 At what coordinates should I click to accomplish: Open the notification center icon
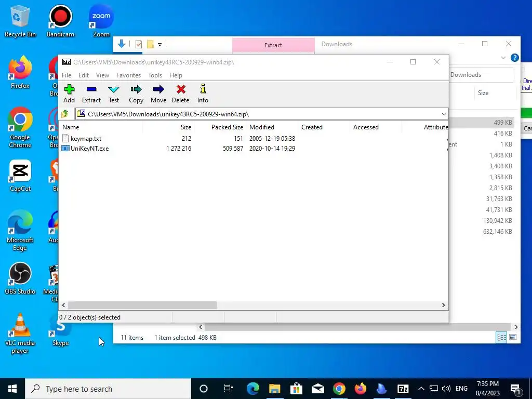click(x=516, y=389)
